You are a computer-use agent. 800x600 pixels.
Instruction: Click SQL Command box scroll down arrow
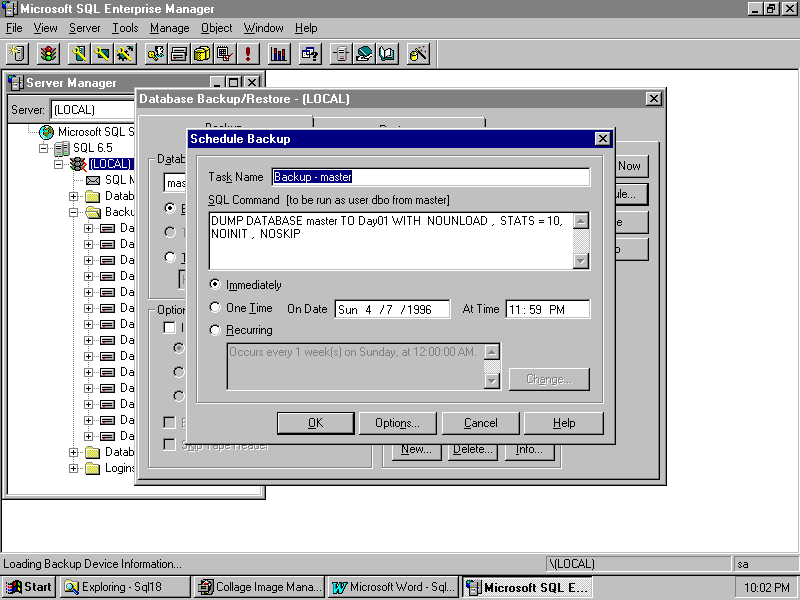(581, 261)
